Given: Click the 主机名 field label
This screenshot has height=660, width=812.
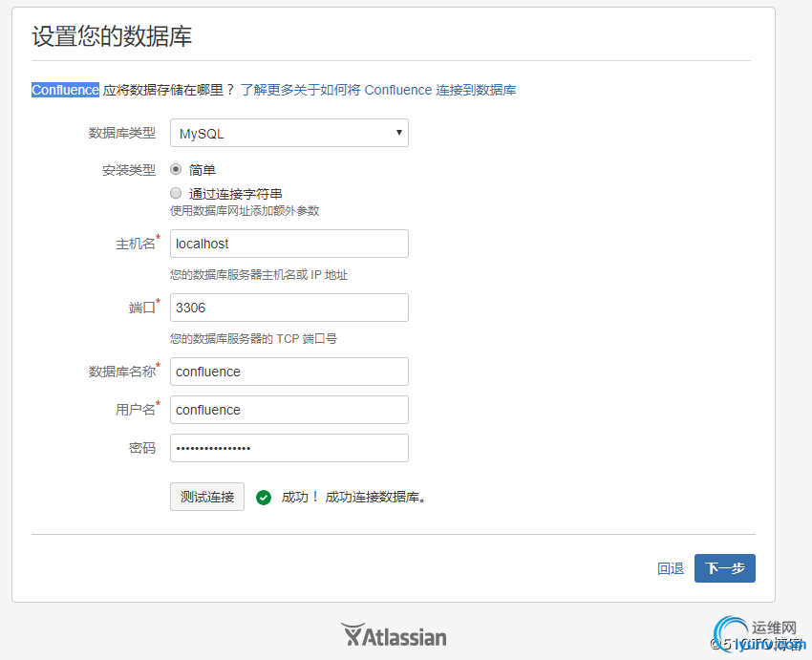Looking at the screenshot, I should [136, 244].
